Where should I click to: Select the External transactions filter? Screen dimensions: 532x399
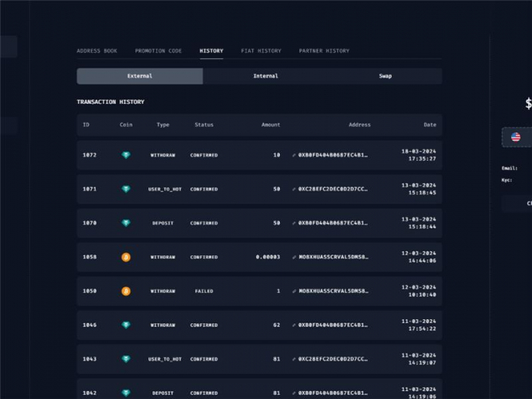coord(140,76)
